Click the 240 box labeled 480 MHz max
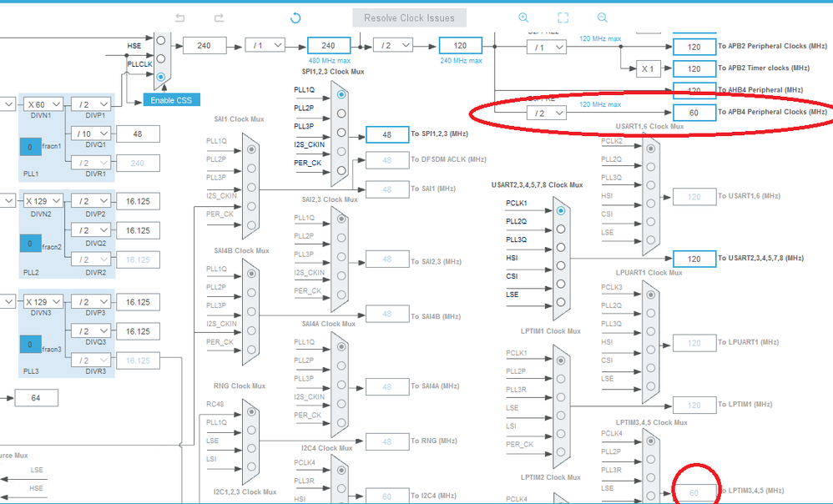833x504 pixels. [x=329, y=46]
